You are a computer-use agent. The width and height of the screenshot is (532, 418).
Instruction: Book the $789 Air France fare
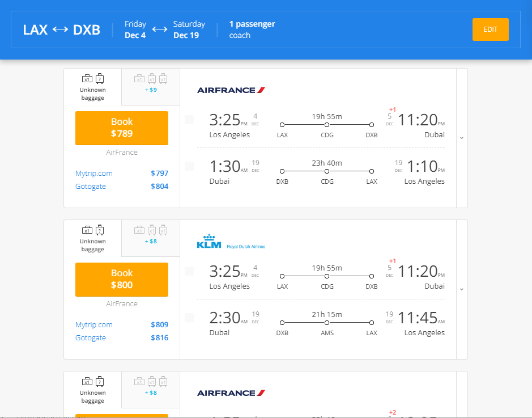[122, 128]
